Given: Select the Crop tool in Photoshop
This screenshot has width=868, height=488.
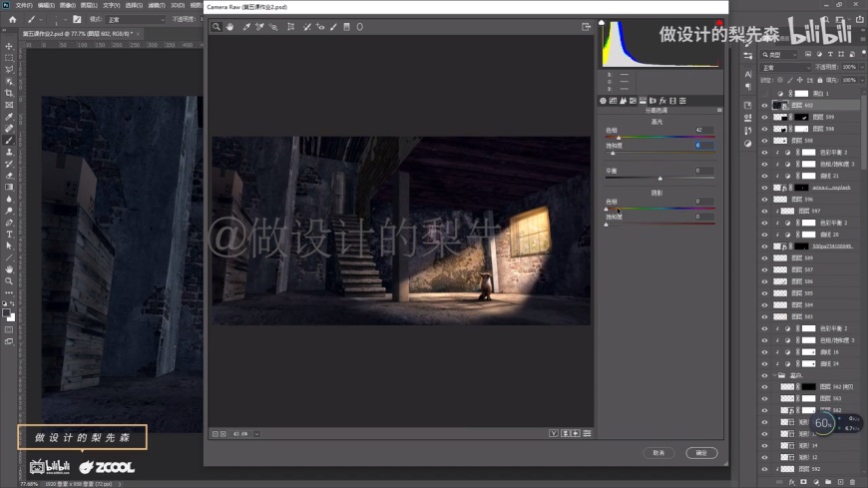Looking at the screenshot, I should (x=9, y=93).
